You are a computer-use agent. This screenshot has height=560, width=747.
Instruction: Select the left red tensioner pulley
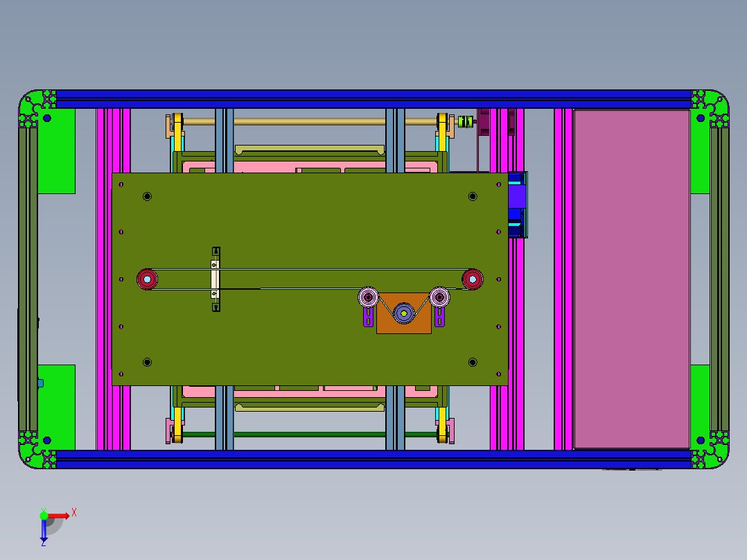click(x=148, y=278)
